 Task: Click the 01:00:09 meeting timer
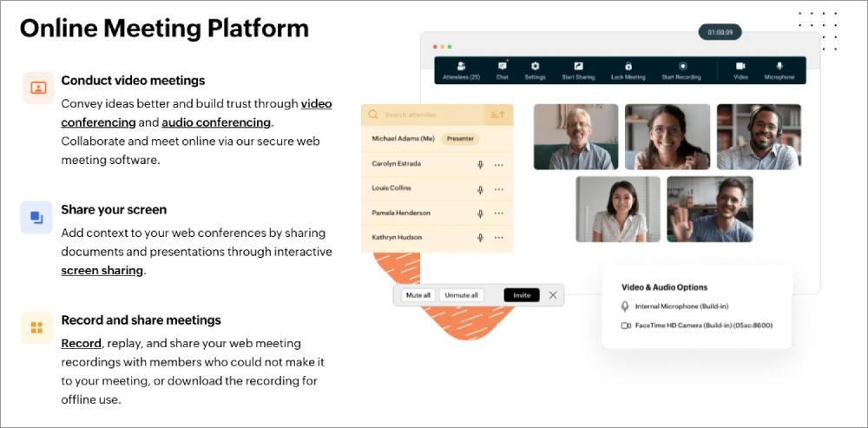coord(720,32)
